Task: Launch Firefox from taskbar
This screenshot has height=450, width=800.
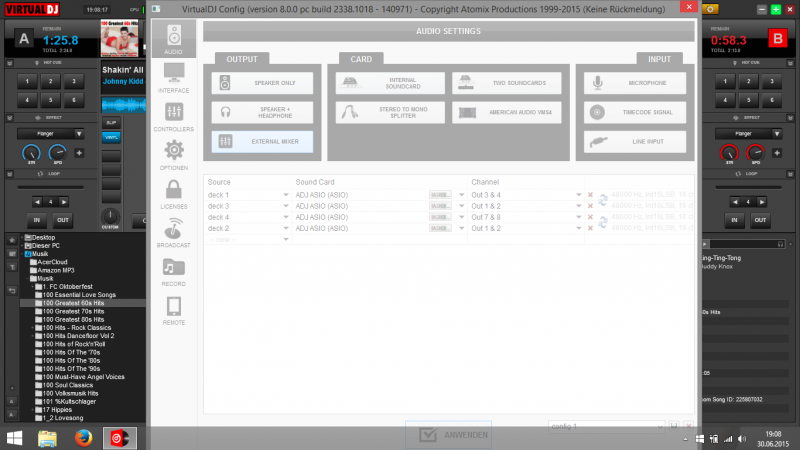Action: pos(83,438)
